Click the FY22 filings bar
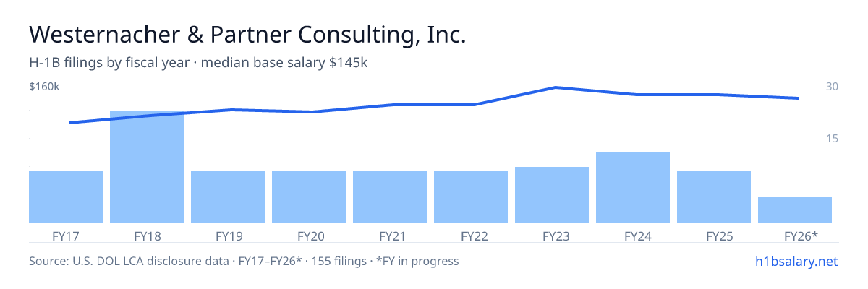Screen dimensions: 868x289 tap(471, 197)
